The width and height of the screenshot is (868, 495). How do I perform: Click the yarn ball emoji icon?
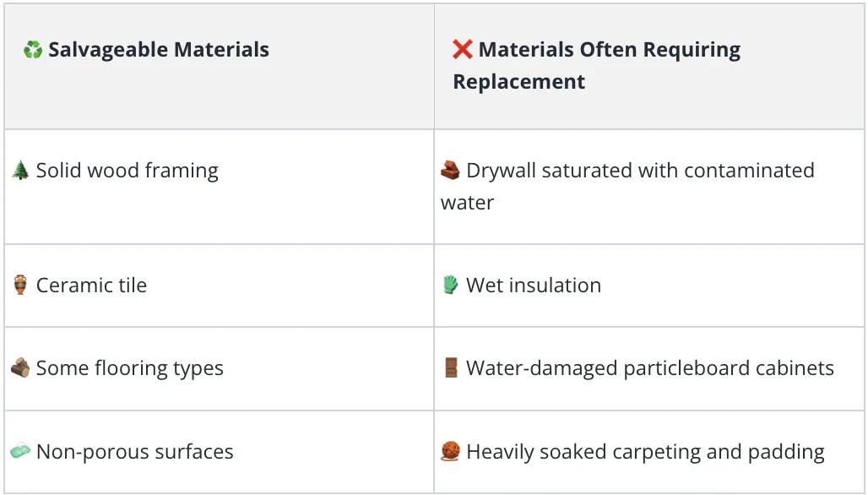click(x=451, y=451)
